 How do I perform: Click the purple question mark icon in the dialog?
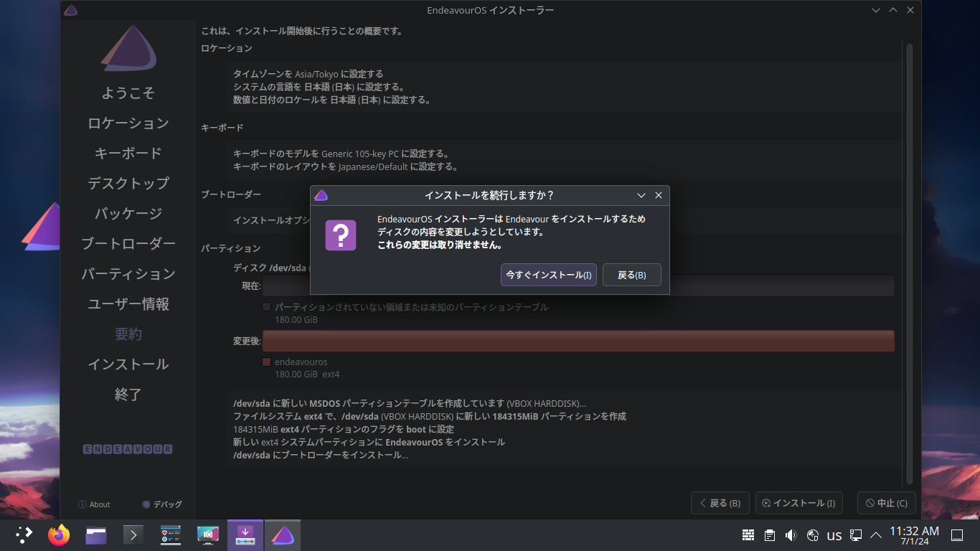click(341, 235)
